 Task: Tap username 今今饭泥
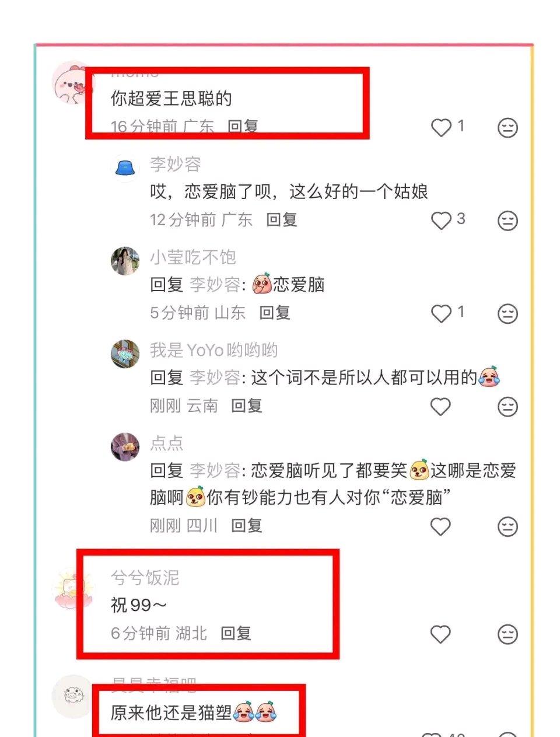(145, 578)
